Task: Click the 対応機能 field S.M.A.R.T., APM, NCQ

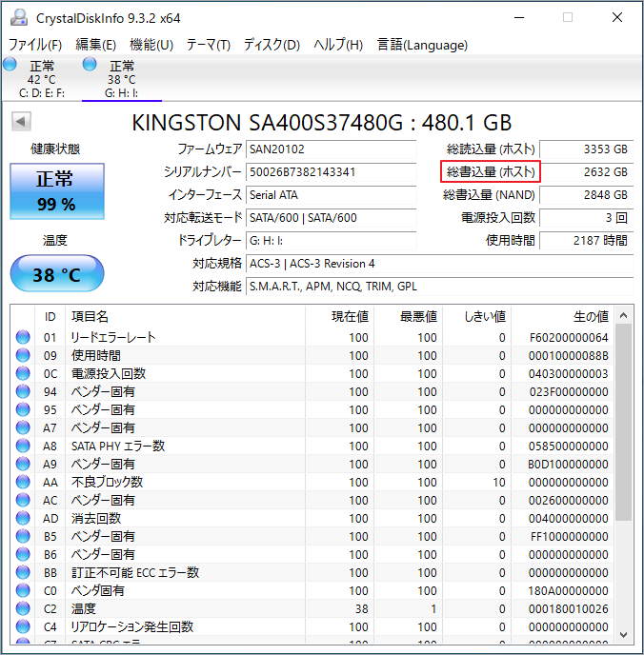Action: tap(439, 287)
